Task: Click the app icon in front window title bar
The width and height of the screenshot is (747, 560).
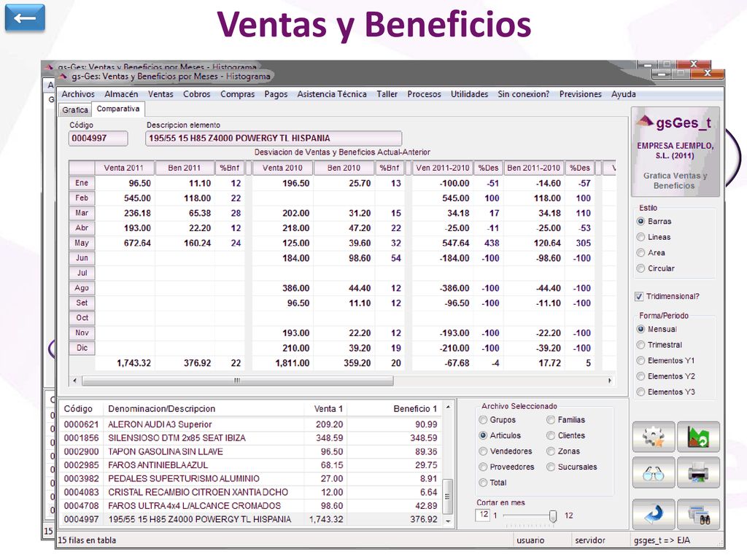Action: (x=63, y=76)
